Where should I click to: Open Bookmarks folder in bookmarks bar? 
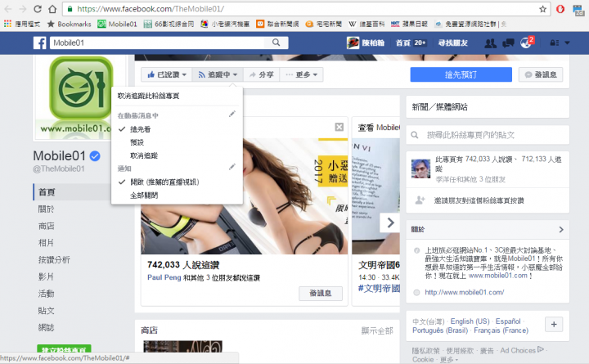click(69, 24)
